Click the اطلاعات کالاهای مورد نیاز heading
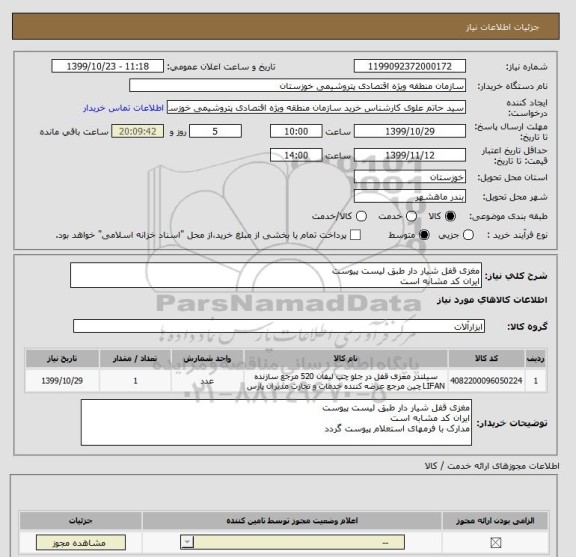 coord(492,300)
